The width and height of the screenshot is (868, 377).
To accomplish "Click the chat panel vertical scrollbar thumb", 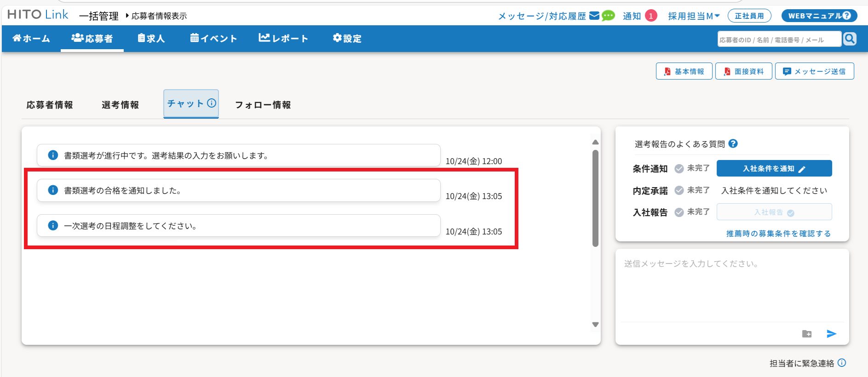I will 595,198.
